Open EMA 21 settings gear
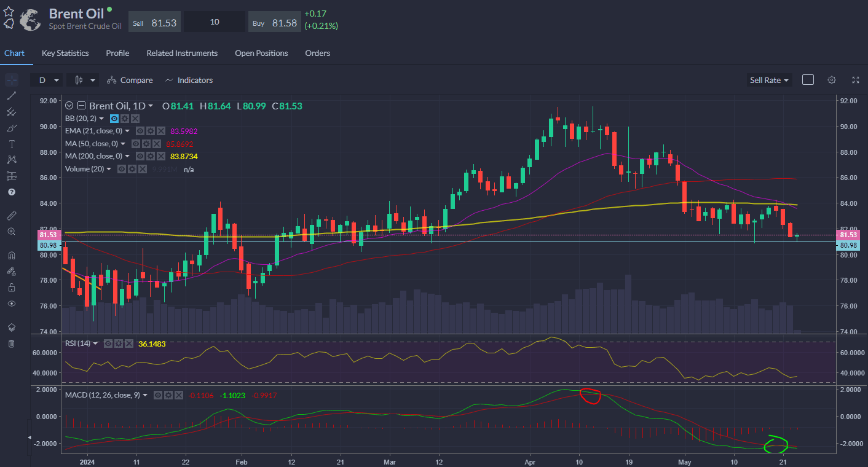This screenshot has width=868, height=467. [x=151, y=131]
